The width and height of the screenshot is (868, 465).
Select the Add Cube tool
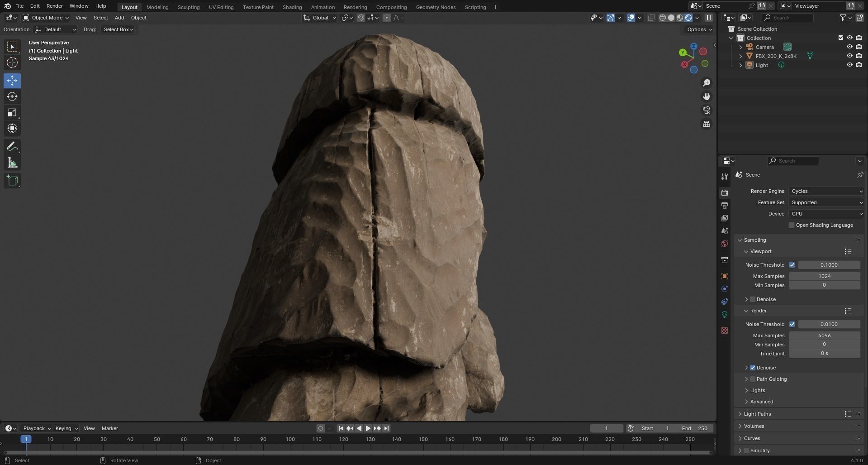click(12, 181)
